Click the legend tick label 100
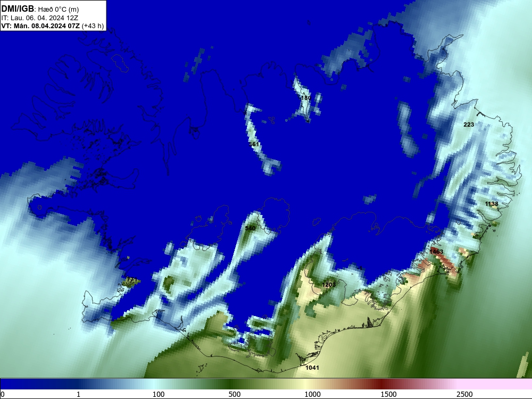This screenshot has height=399, width=532. [159, 394]
